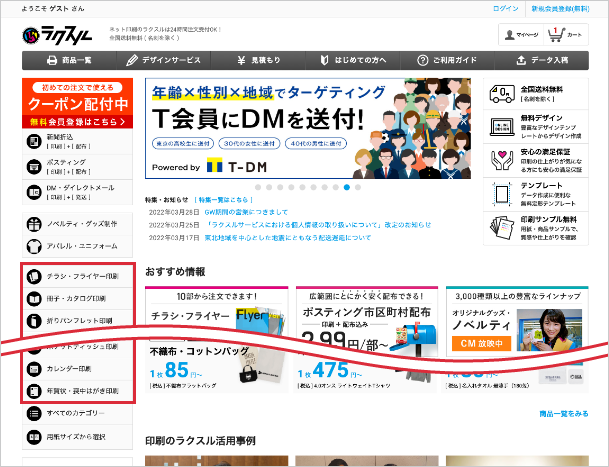Click the 印刷サンプル無料 papers icon
The height and width of the screenshot is (467, 609).
click(502, 228)
